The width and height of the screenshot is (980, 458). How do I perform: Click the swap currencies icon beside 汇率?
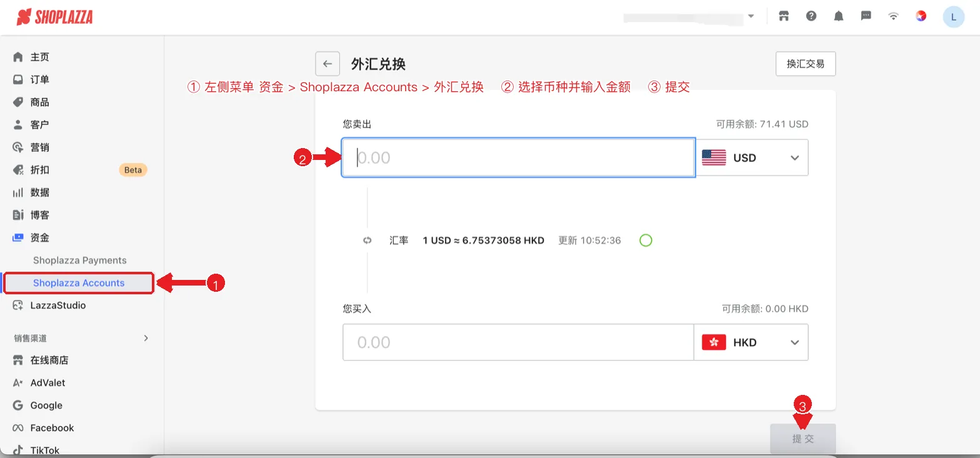(x=367, y=241)
